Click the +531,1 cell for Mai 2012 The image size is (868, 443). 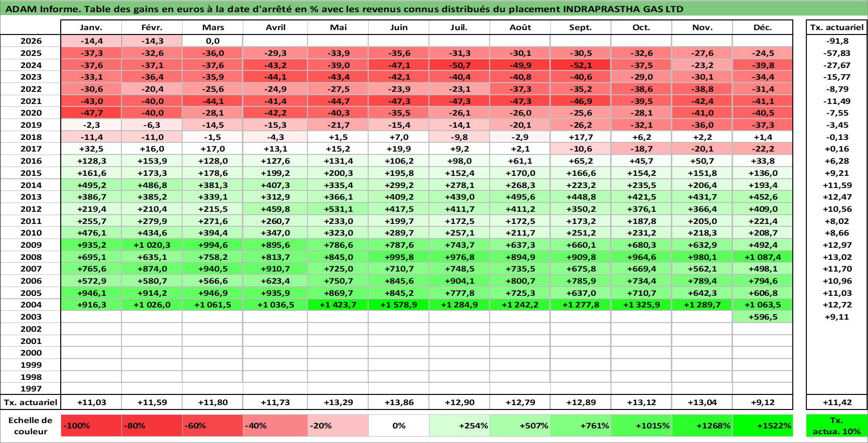tap(338, 209)
